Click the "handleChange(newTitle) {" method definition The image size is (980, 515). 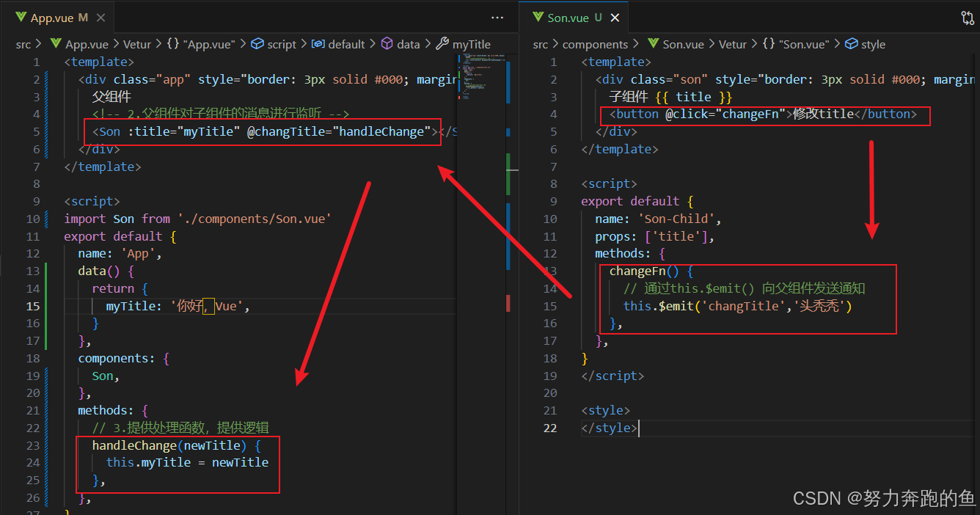(176, 445)
